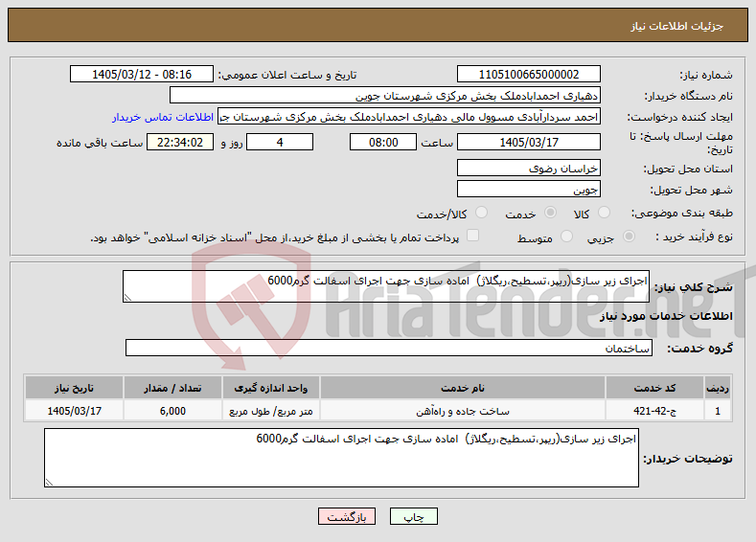
Task: Click the واحد اندازه گیری column header
Action: [270, 388]
